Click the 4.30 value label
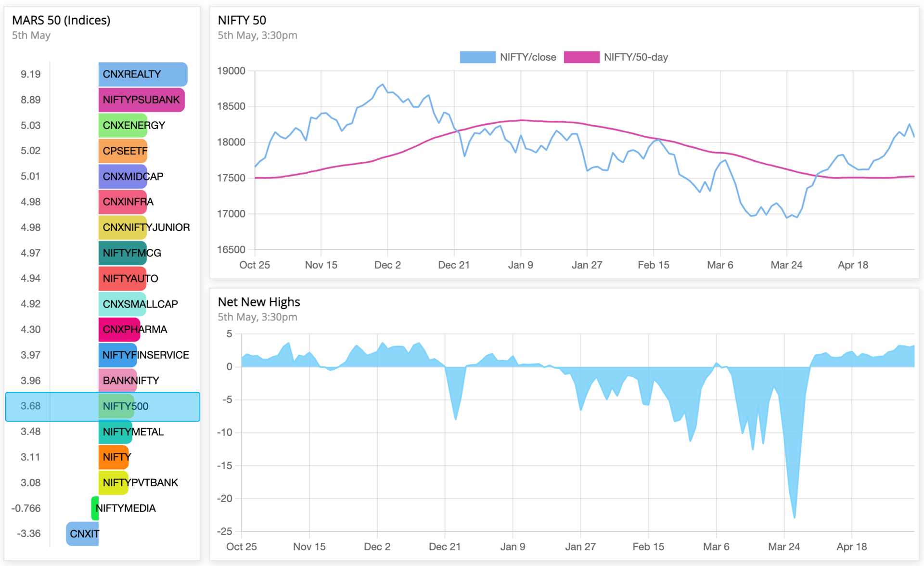 [x=30, y=329]
